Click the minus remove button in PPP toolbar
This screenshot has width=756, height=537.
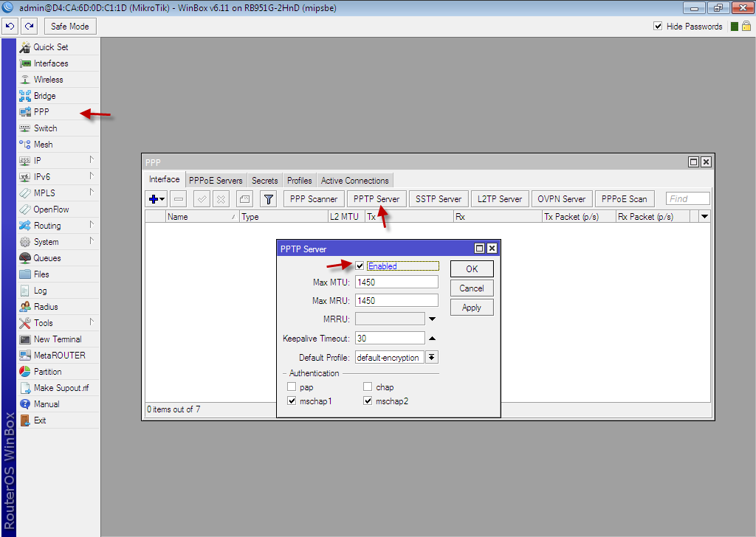coord(179,199)
